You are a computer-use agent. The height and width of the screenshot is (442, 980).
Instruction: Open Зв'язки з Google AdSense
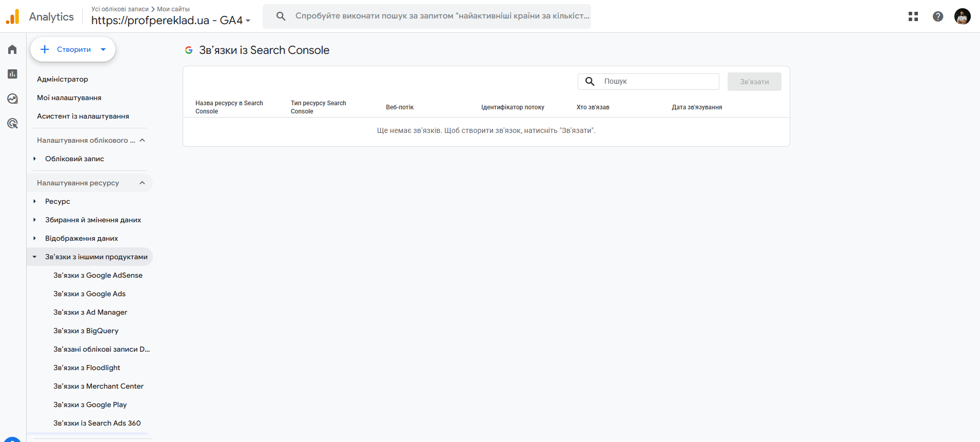pyautogui.click(x=98, y=275)
